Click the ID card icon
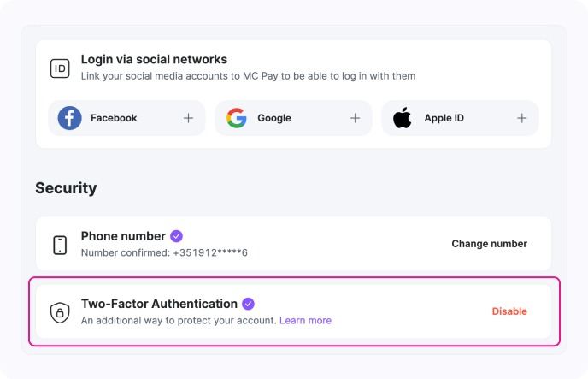The image size is (588, 379). tap(60, 69)
